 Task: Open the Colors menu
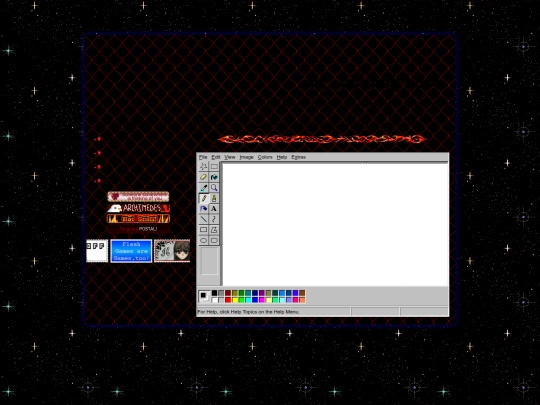[265, 157]
